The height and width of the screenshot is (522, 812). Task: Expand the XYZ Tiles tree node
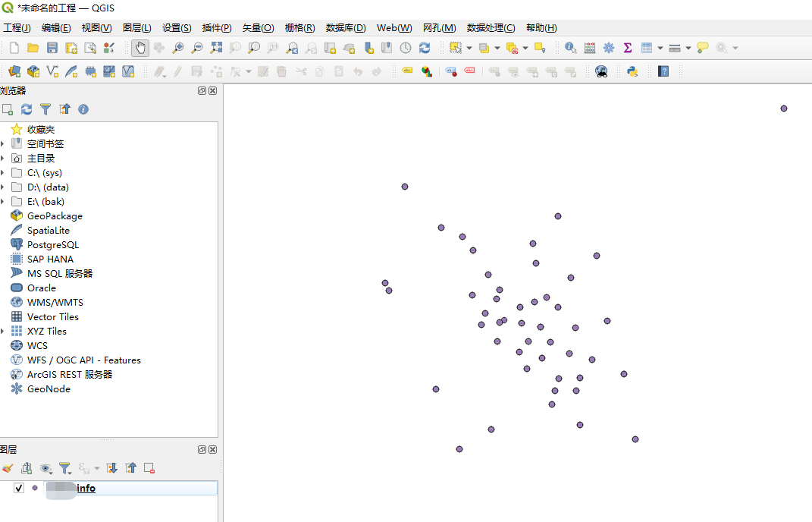[3, 332]
